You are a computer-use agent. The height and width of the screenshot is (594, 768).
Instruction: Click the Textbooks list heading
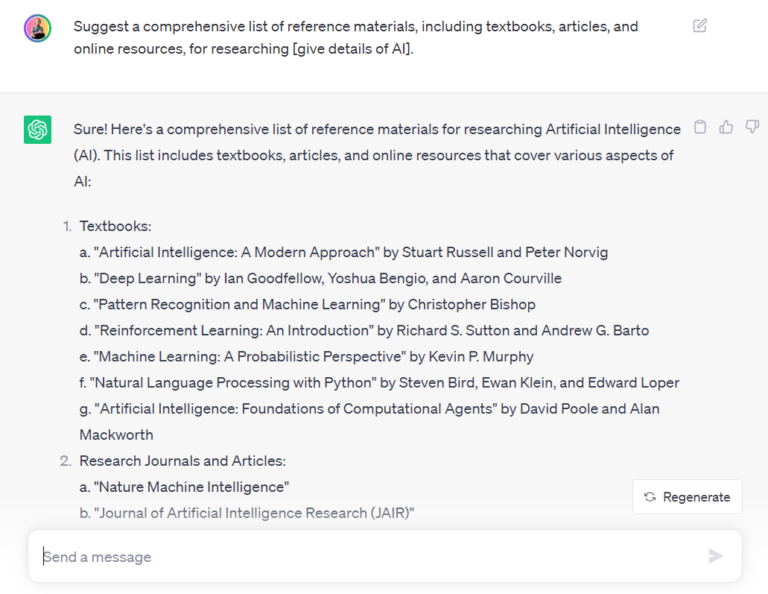pyautogui.click(x=115, y=226)
